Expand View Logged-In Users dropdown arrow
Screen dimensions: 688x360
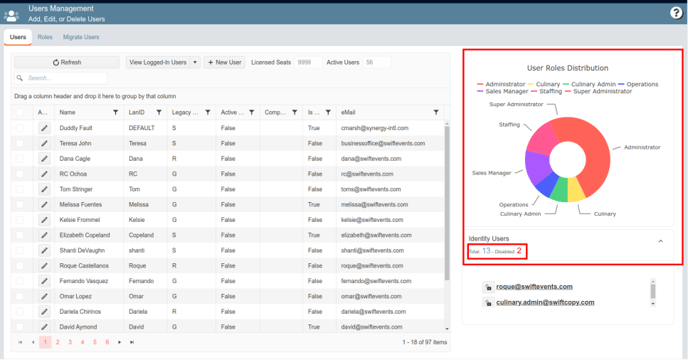click(195, 62)
